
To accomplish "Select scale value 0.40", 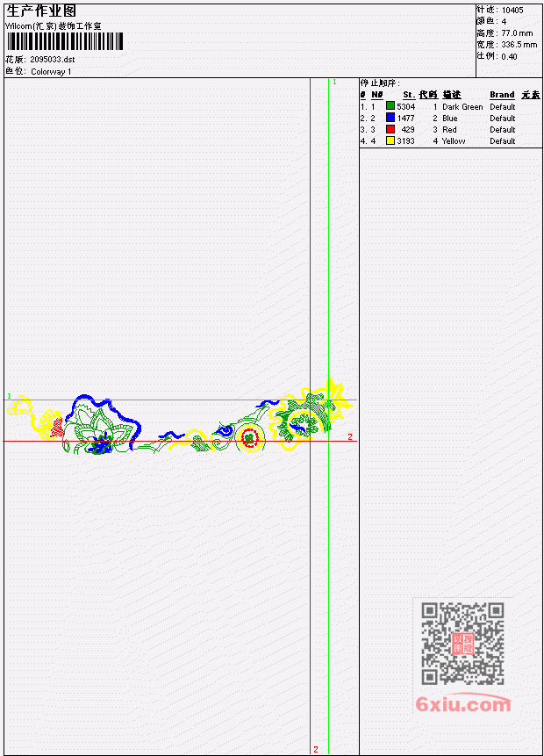I will click(x=509, y=56).
